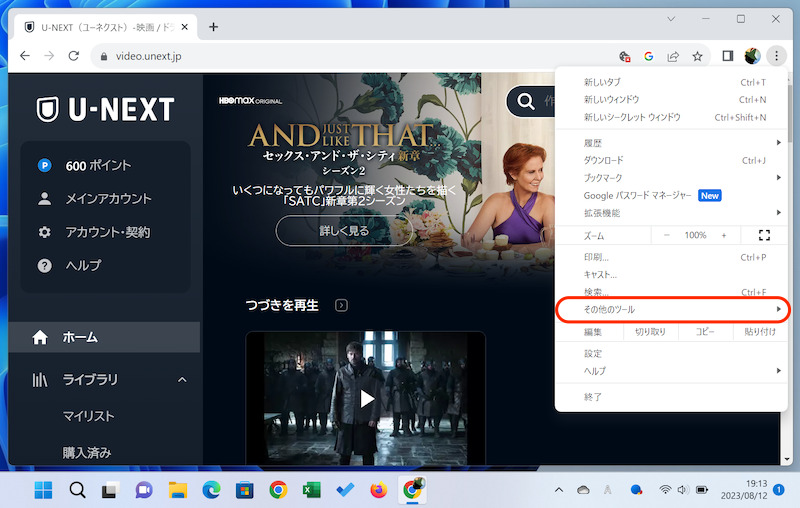Expand ブックマーク submenu
Screen dimensions: 800x508
point(671,177)
